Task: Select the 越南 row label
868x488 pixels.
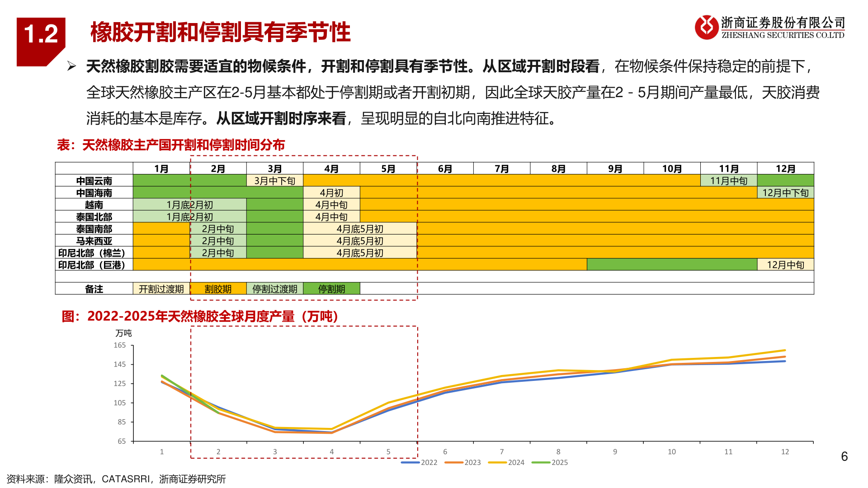Action: pyautogui.click(x=94, y=205)
